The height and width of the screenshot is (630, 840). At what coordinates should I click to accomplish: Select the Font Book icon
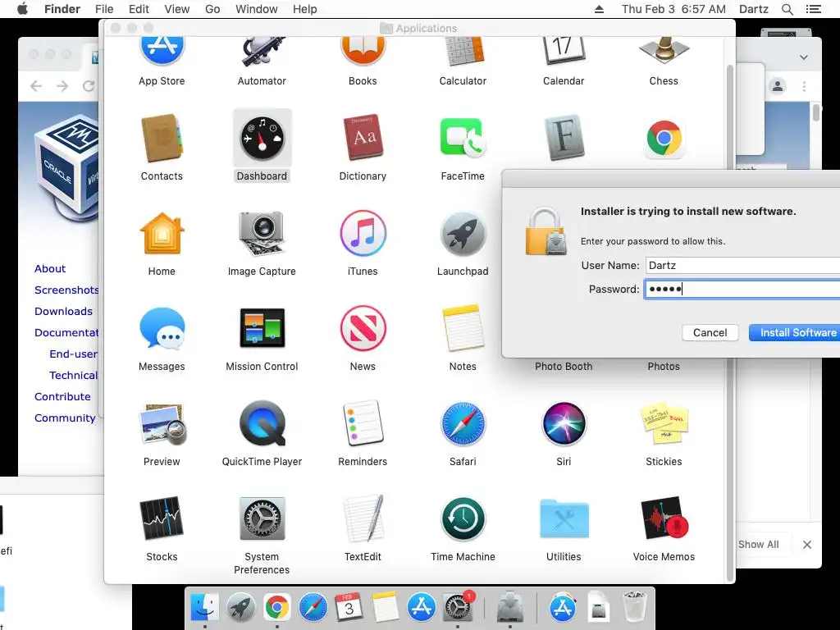coord(564,137)
